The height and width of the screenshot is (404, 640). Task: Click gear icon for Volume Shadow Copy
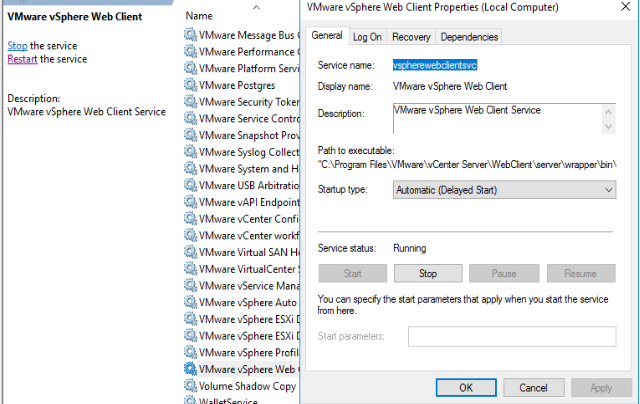pyautogui.click(x=190, y=386)
